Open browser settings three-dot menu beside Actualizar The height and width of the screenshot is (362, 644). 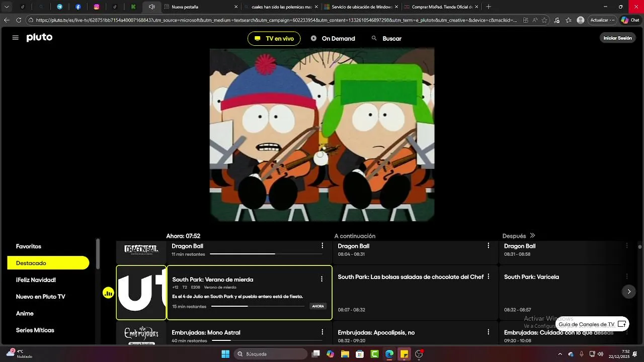pyautogui.click(x=612, y=20)
